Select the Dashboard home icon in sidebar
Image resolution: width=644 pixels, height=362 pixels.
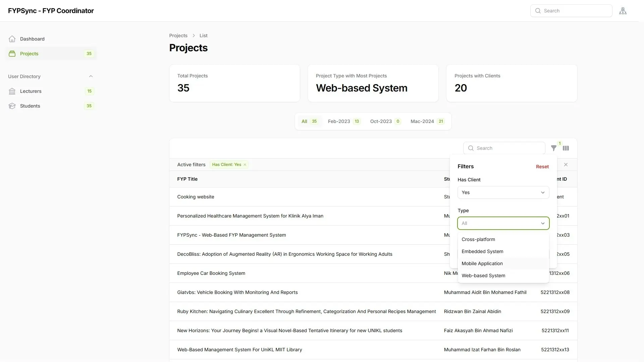(x=12, y=39)
